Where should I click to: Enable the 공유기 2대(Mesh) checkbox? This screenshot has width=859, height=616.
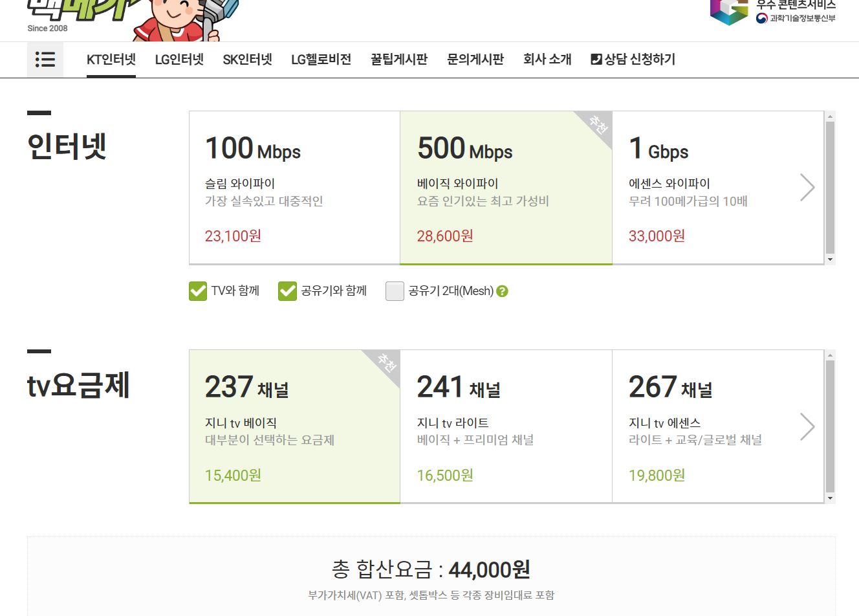[395, 291]
